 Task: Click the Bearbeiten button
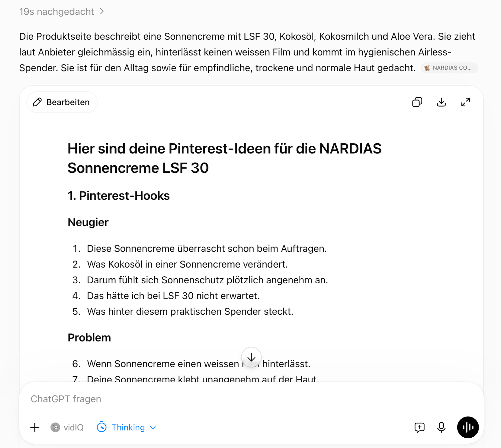click(62, 102)
